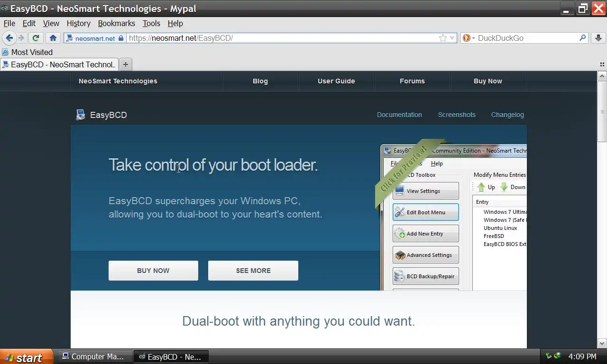
Task: Click Ubuntu Linux entry in preview
Action: tap(500, 228)
